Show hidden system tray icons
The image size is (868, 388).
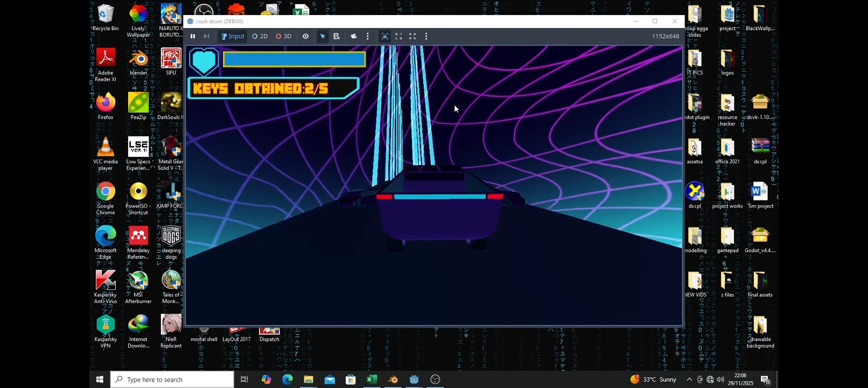(x=689, y=379)
